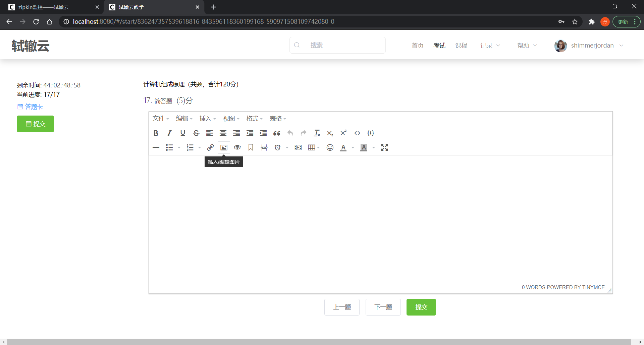Expand bullet list style dropdown arrow
Image resolution: width=644 pixels, height=345 pixels.
(179, 147)
